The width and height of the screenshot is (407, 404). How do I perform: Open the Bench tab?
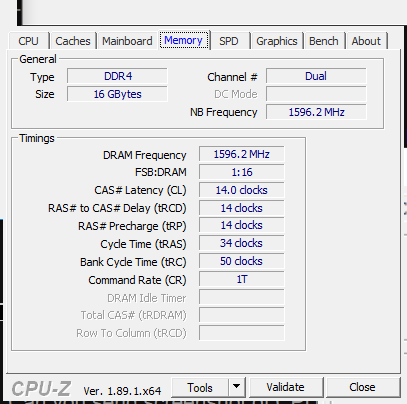pyautogui.click(x=324, y=41)
